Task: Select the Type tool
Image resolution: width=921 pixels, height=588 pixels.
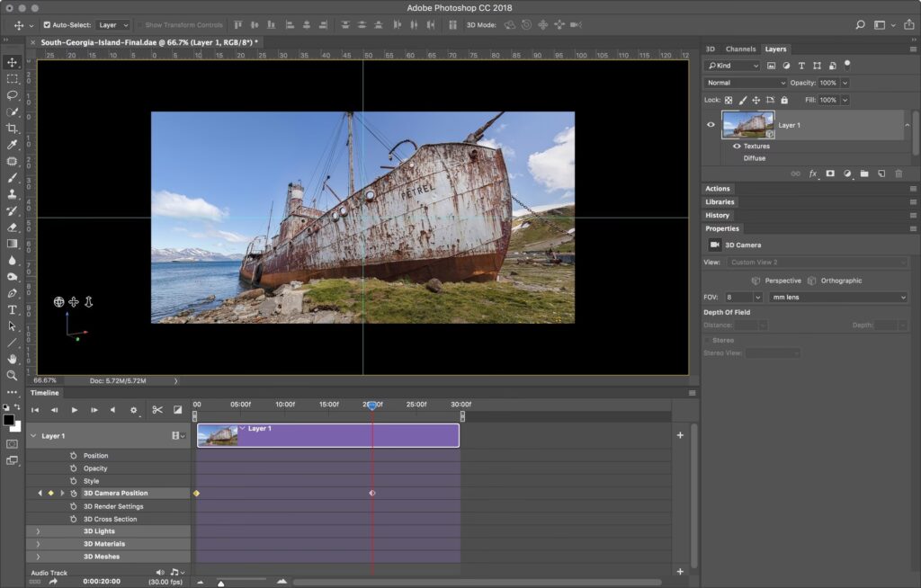Action: [x=13, y=309]
